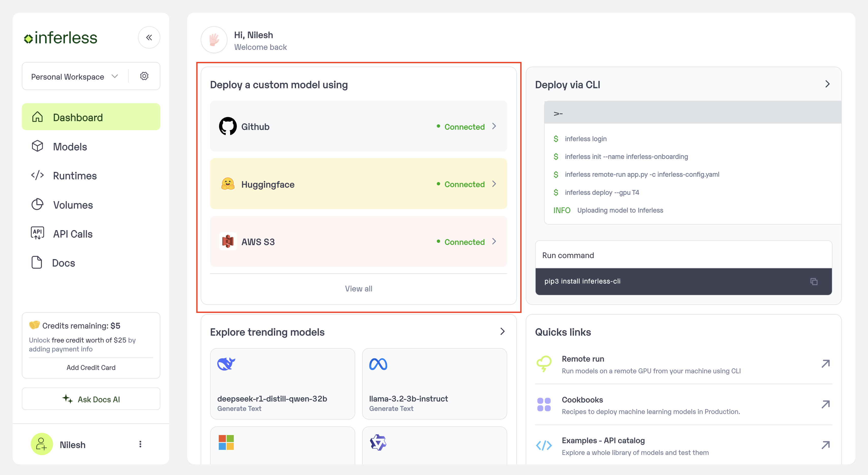Expand the Personal Workspace dropdown
Image resolution: width=868 pixels, height=475 pixels.
(74, 77)
